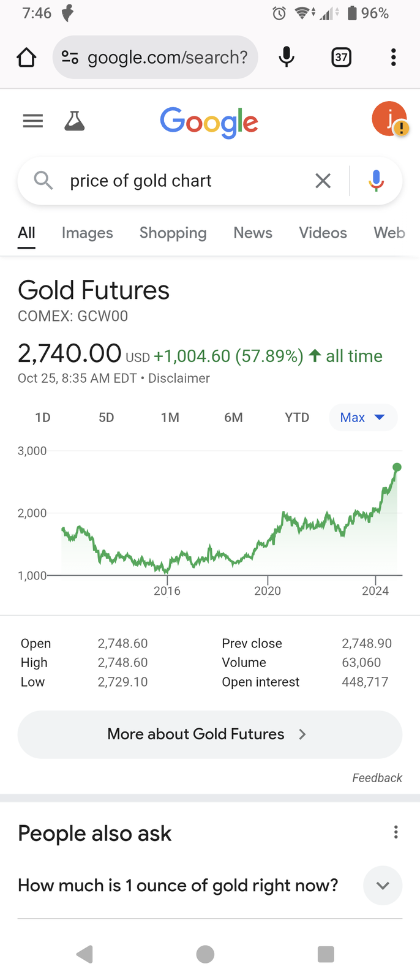Select the 1D chart range
Viewport: 420px width, 980px height.
(43, 418)
